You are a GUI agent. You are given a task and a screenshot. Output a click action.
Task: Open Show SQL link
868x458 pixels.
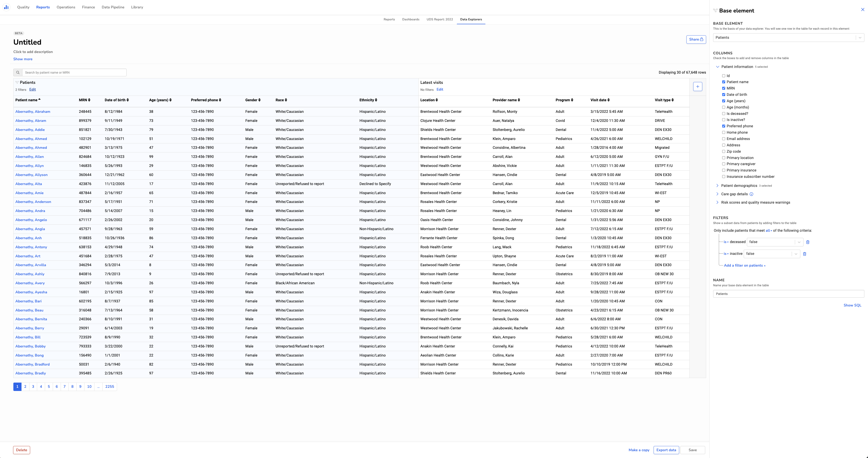pos(852,305)
